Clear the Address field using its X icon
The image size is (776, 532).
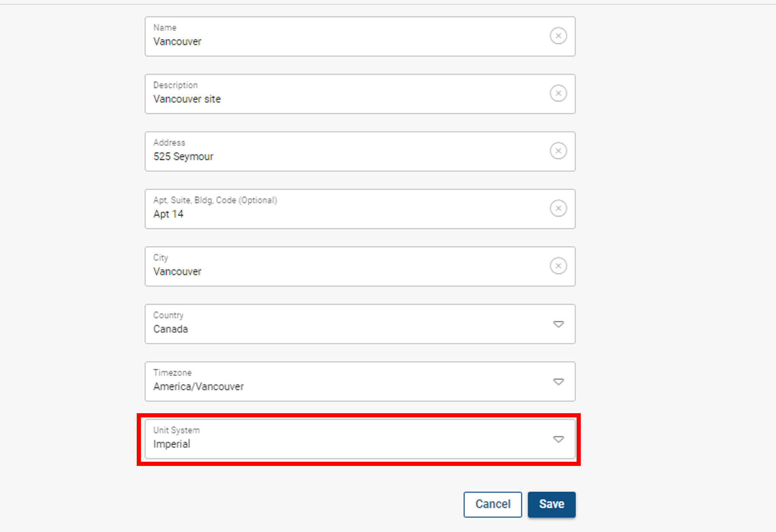coord(558,151)
